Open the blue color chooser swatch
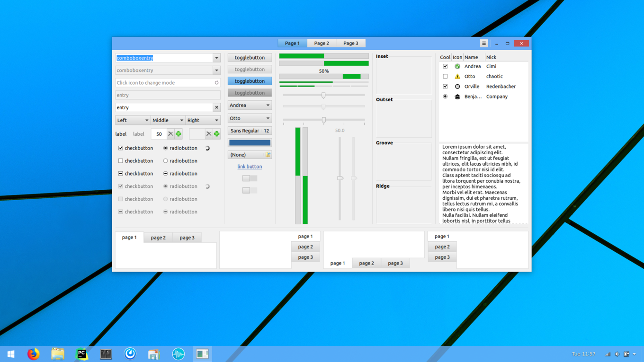The width and height of the screenshot is (644, 362). click(250, 142)
